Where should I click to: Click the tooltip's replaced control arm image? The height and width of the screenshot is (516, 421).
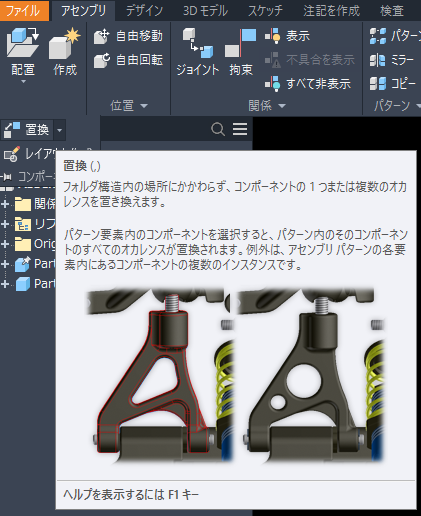[311, 376]
